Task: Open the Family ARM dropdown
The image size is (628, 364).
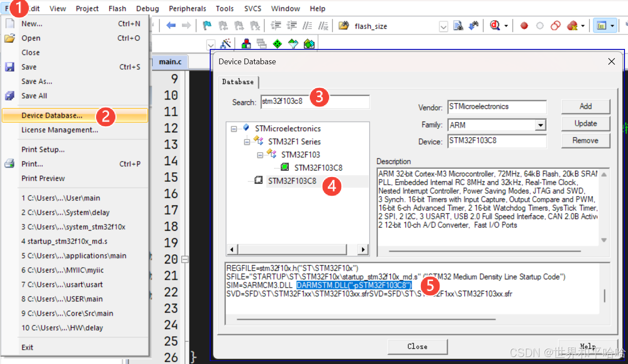Action: [541, 125]
